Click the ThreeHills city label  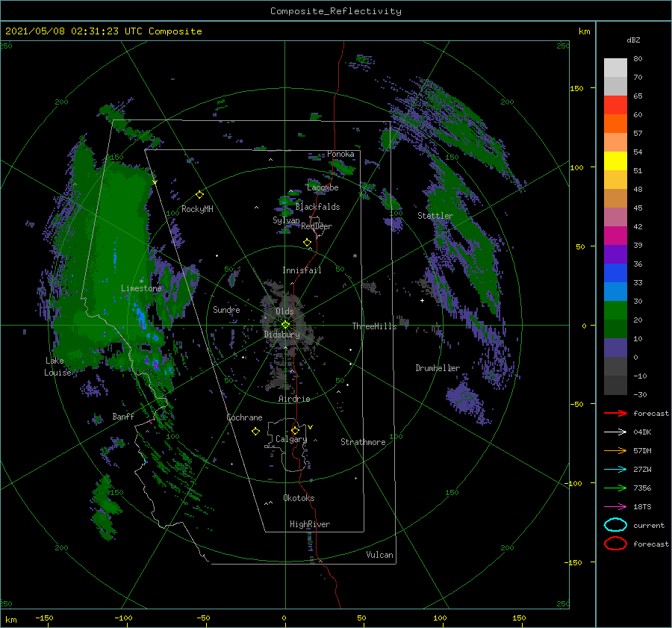pos(374,326)
